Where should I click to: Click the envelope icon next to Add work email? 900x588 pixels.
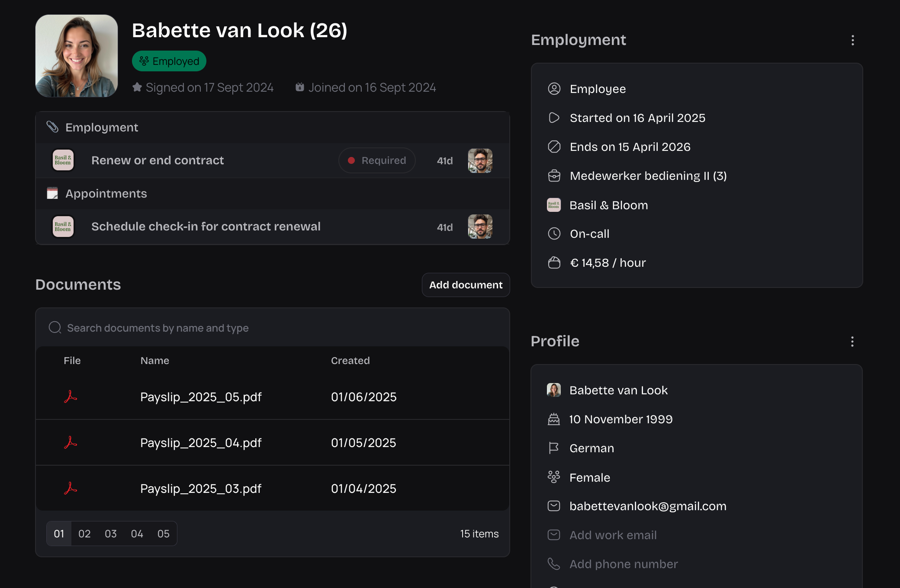[553, 535]
